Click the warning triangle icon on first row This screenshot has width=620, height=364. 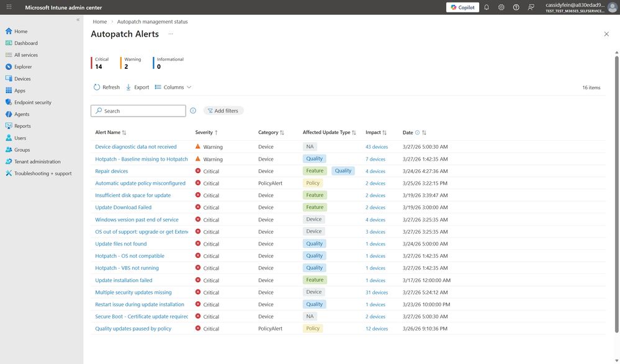(198, 146)
